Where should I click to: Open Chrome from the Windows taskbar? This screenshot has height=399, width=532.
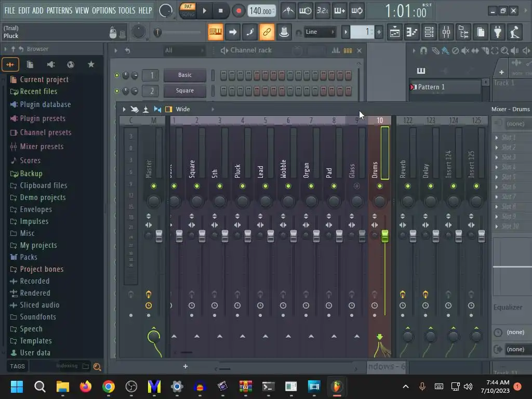(109, 387)
